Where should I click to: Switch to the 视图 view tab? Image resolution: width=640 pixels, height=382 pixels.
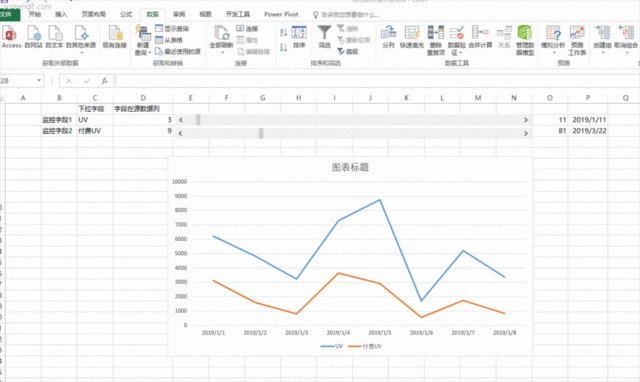pos(205,14)
